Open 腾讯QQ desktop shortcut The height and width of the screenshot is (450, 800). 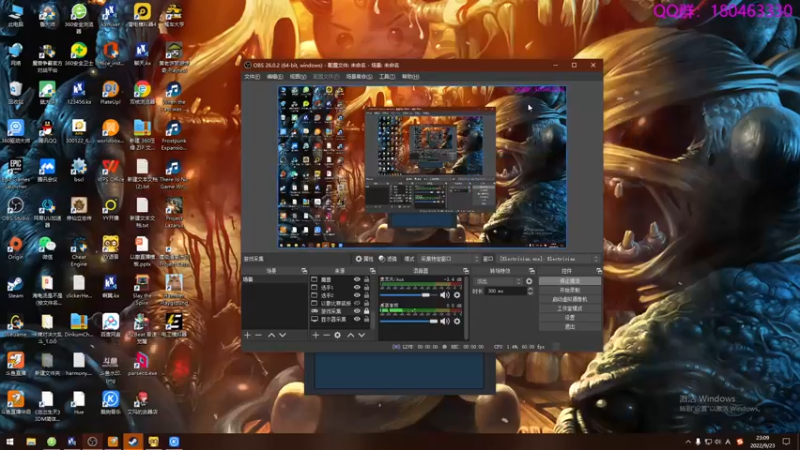(x=47, y=132)
